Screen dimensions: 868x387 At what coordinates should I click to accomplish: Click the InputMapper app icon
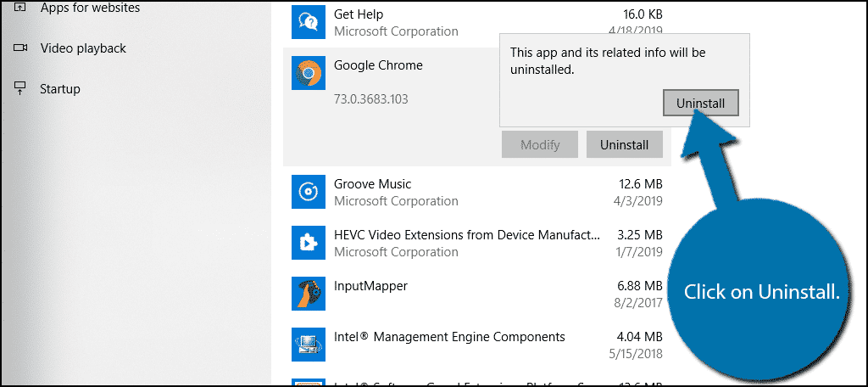click(x=309, y=294)
